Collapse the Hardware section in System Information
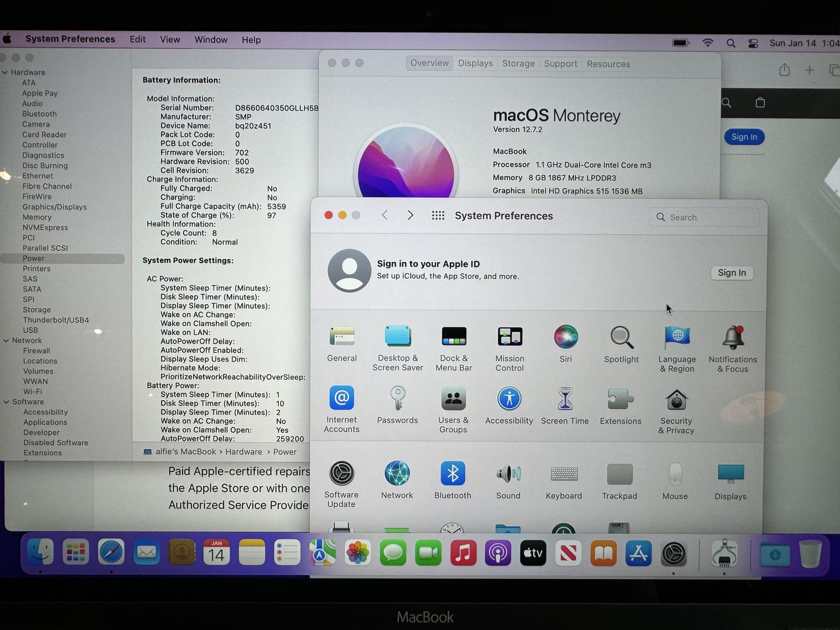 [5, 72]
